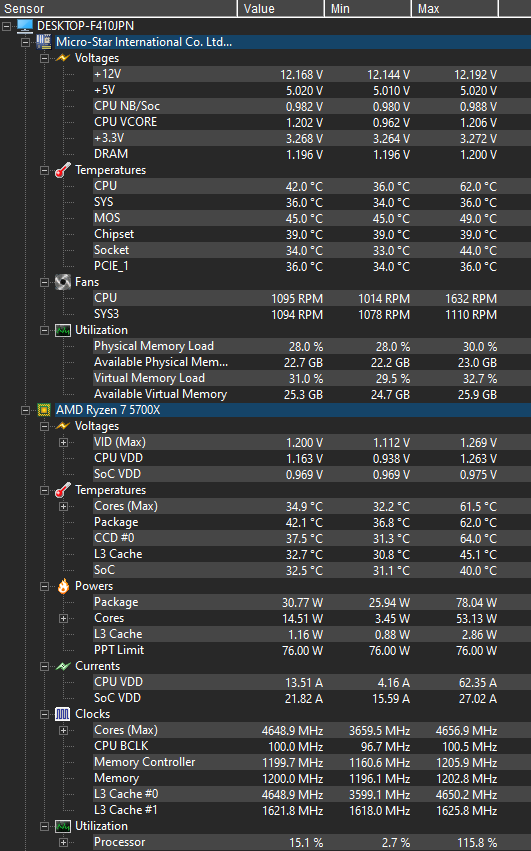Click the 1632 RPM CPU fan max value
Screen dimensions: 531x851
[x=471, y=299]
